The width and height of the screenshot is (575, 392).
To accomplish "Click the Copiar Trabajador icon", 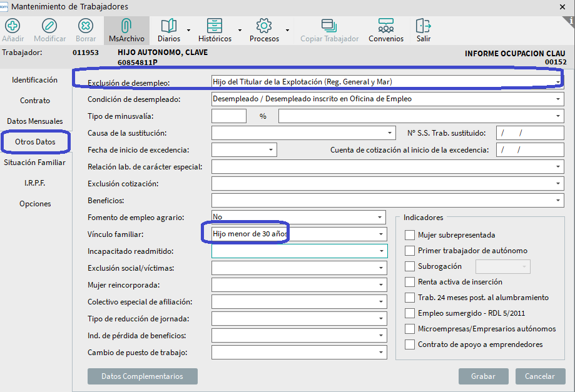I will click(x=329, y=26).
